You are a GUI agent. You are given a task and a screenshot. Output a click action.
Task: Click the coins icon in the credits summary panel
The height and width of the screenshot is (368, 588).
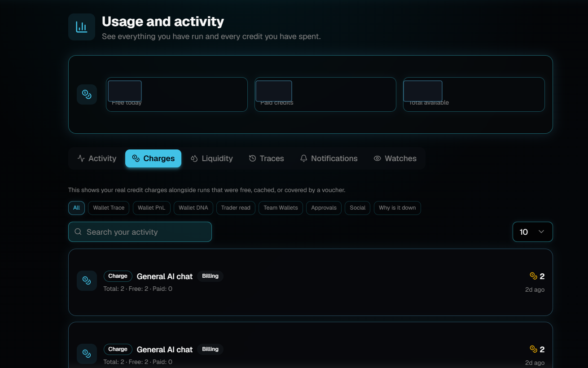pos(87,94)
